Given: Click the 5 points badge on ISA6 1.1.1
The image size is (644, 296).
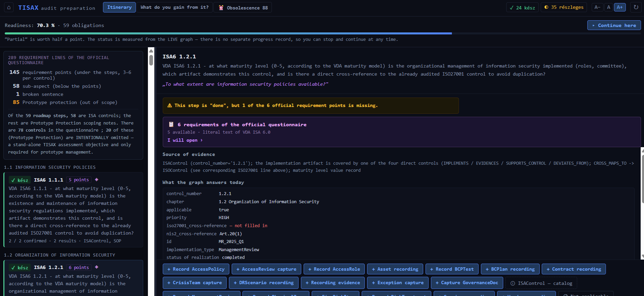Looking at the screenshot, I should [79, 180].
